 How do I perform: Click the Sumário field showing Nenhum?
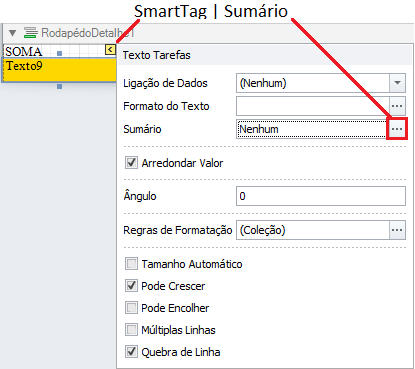(x=312, y=129)
